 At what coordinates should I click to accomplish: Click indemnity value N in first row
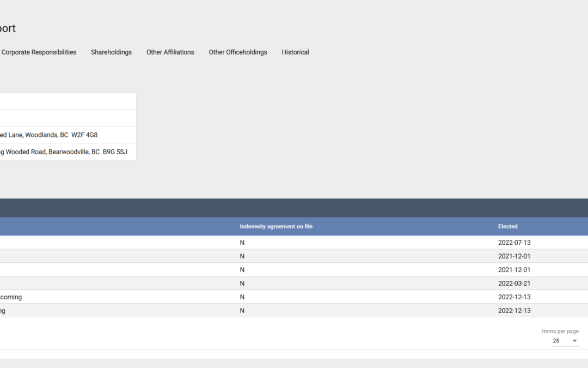[242, 243]
